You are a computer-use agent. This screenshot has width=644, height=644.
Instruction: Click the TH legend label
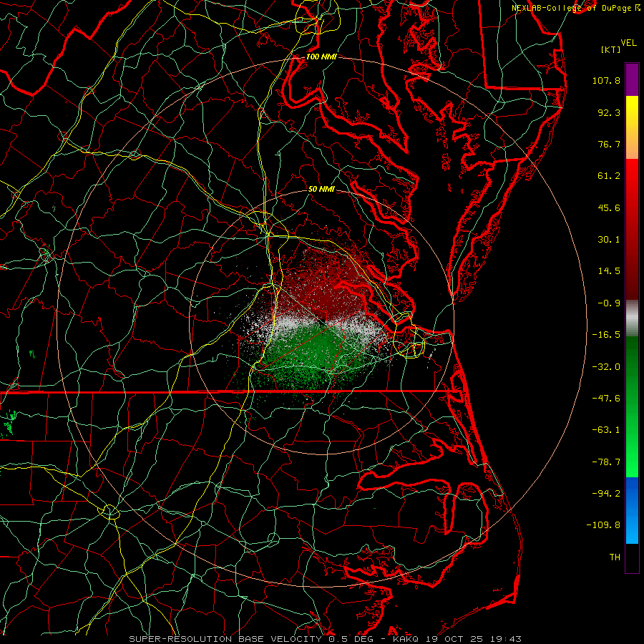click(615, 557)
